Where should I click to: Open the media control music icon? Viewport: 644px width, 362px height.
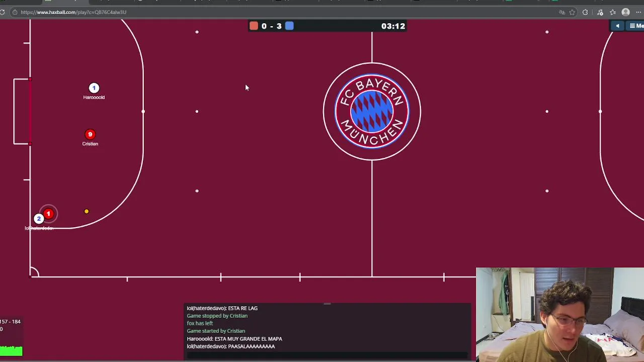[x=600, y=12]
